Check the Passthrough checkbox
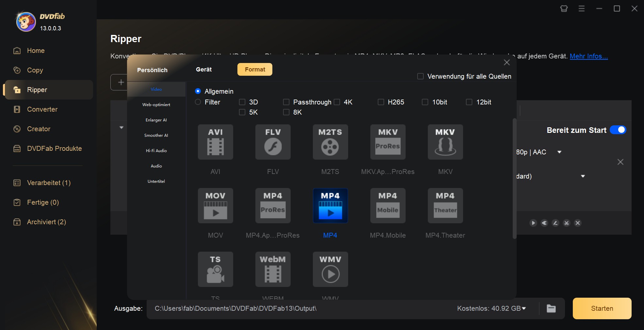Viewport: 644px width, 330px height. click(286, 102)
